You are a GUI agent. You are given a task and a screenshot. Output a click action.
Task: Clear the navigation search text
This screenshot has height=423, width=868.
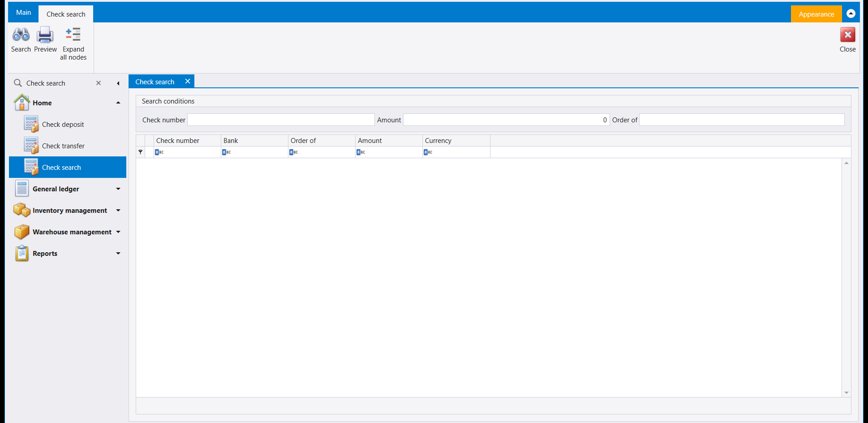pos(99,83)
